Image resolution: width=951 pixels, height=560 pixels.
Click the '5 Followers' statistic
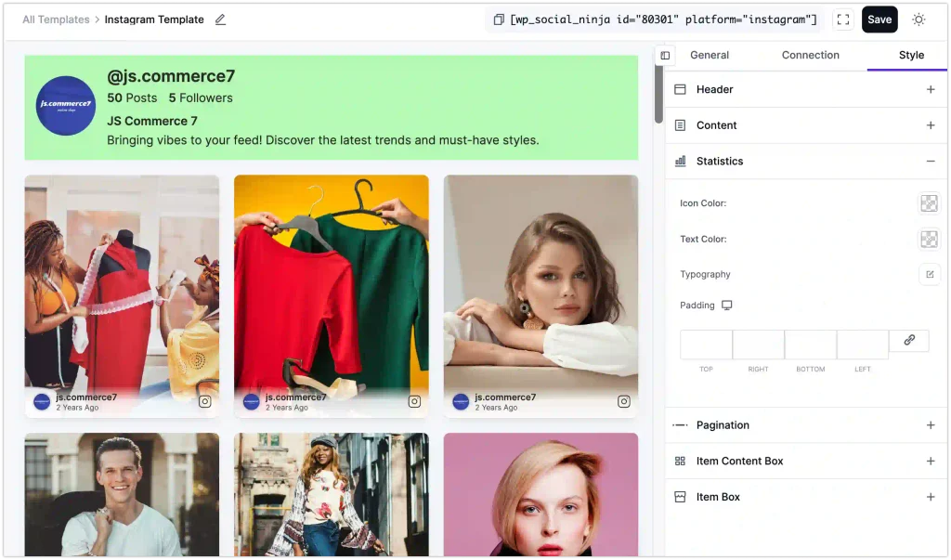coord(201,98)
